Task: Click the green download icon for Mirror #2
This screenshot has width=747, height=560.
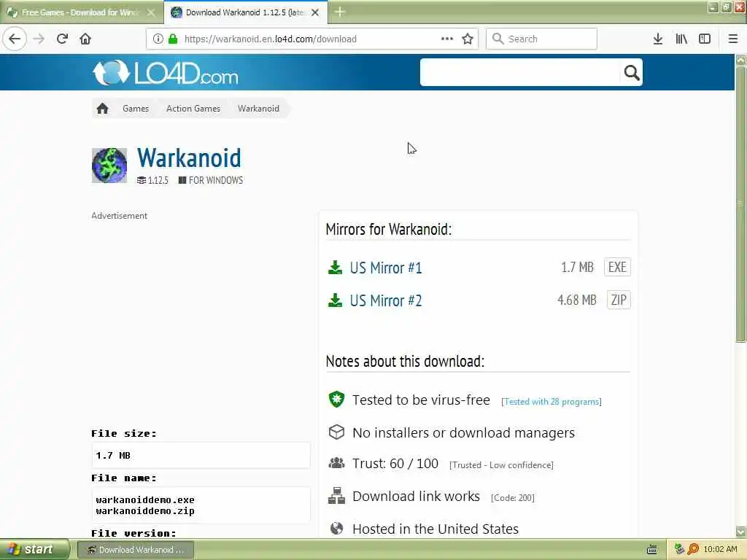Action: (336, 300)
